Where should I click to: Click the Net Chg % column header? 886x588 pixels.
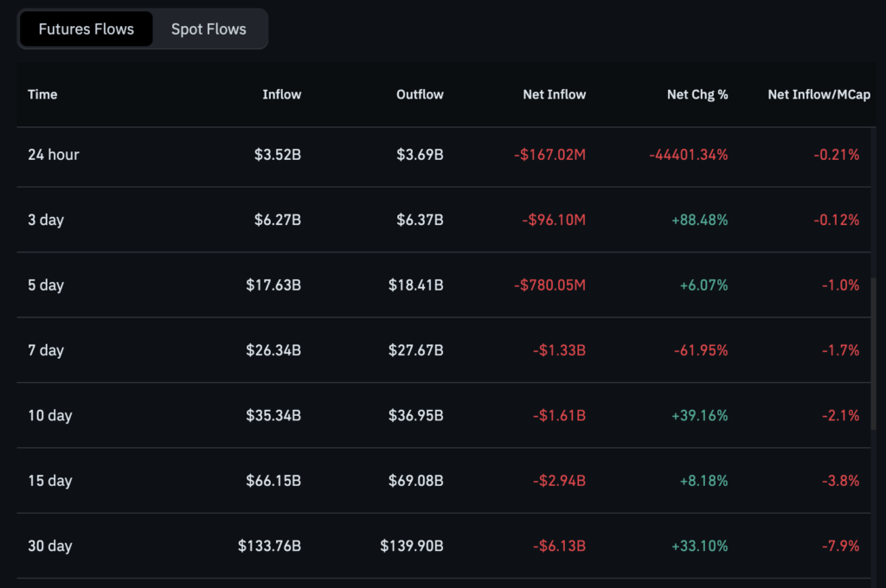click(x=697, y=94)
